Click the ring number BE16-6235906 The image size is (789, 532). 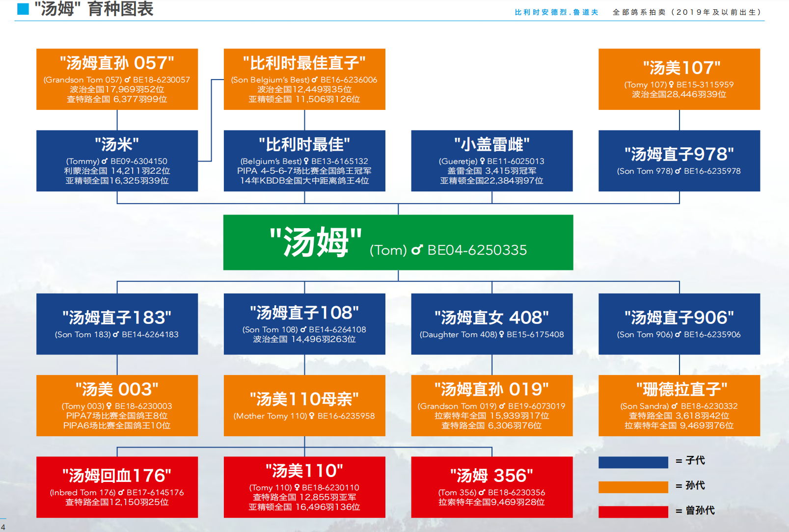(712, 334)
